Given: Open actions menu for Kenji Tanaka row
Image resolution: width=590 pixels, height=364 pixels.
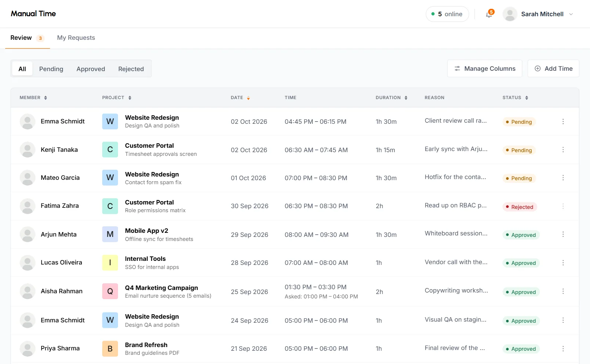Looking at the screenshot, I should click(563, 150).
